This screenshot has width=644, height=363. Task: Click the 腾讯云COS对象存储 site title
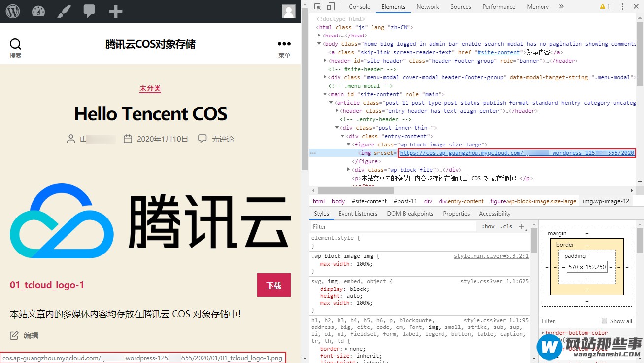point(150,44)
